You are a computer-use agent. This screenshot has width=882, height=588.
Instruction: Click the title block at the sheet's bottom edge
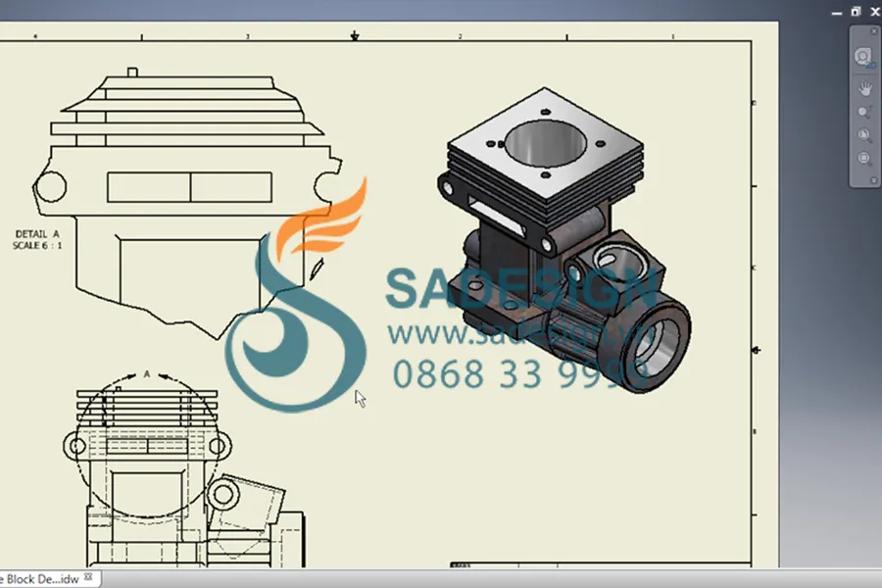pyautogui.click(x=461, y=563)
